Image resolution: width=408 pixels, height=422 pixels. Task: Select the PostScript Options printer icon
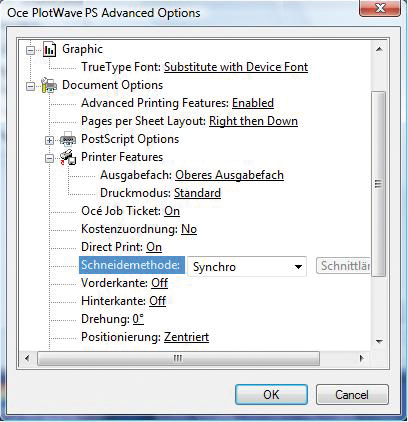pos(68,139)
